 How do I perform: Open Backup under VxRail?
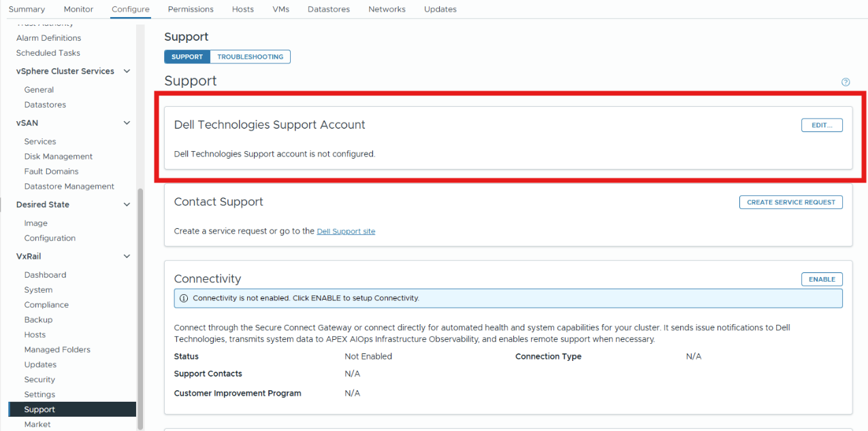38,320
